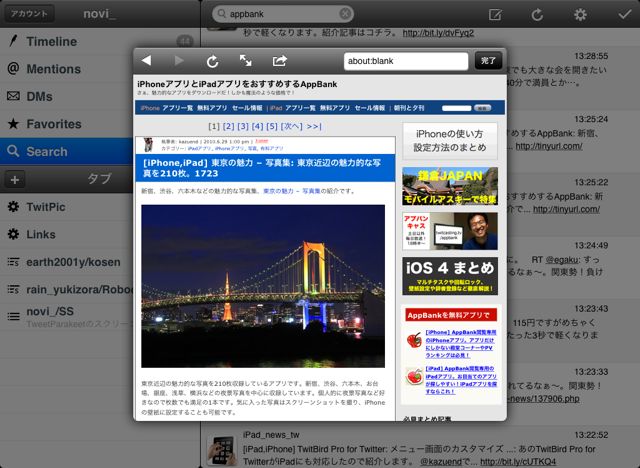Image resolution: width=640 pixels, height=468 pixels.
Task: Go to page [2] of AppBank
Action: pyautogui.click(x=229, y=126)
